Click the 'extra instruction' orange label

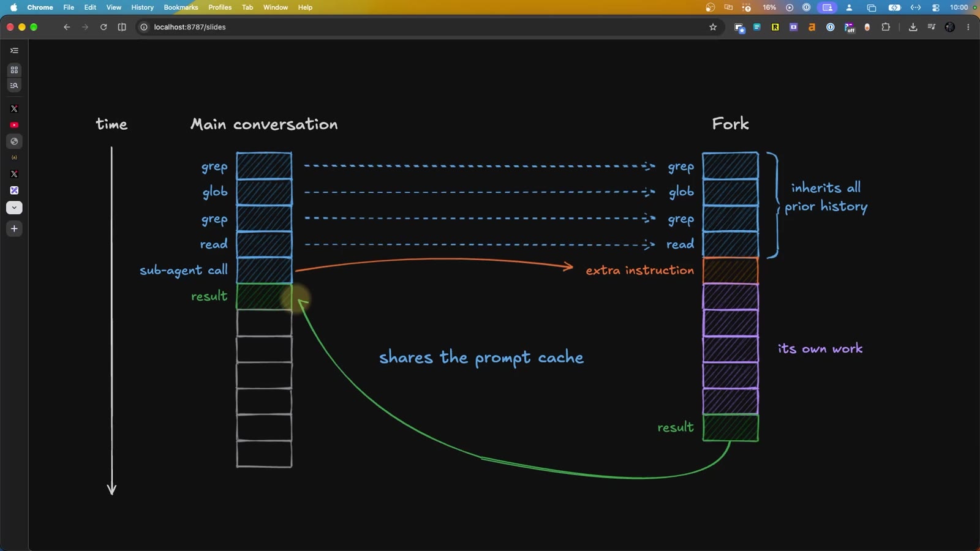point(640,270)
